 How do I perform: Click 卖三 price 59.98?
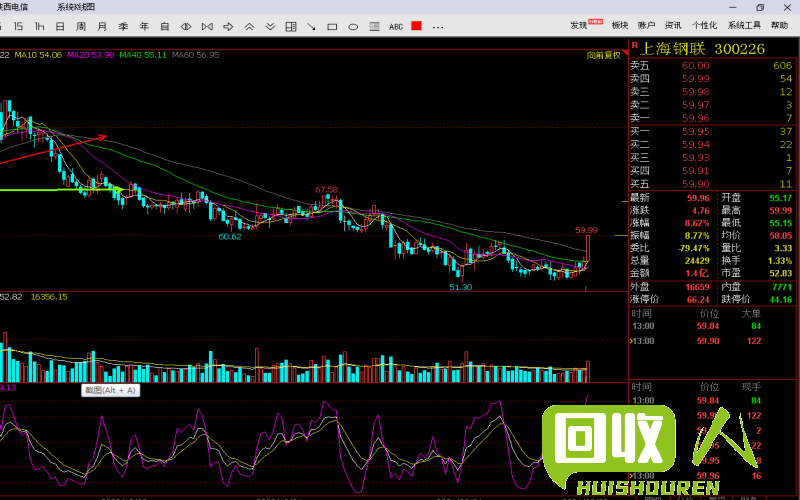click(695, 92)
